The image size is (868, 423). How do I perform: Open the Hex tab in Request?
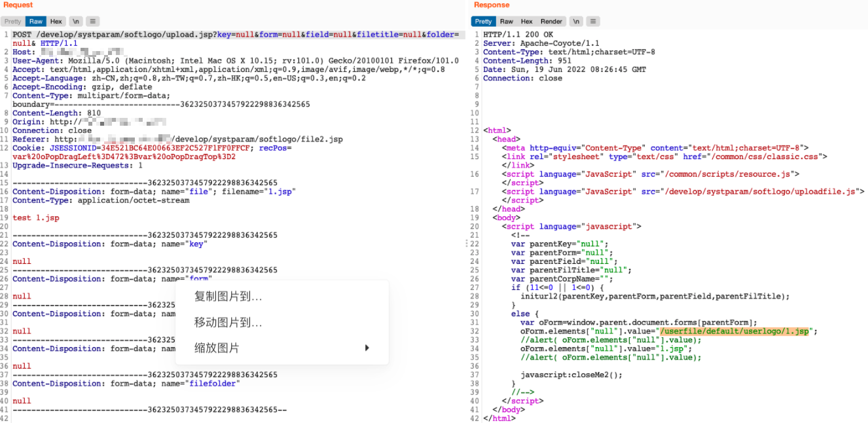[56, 22]
